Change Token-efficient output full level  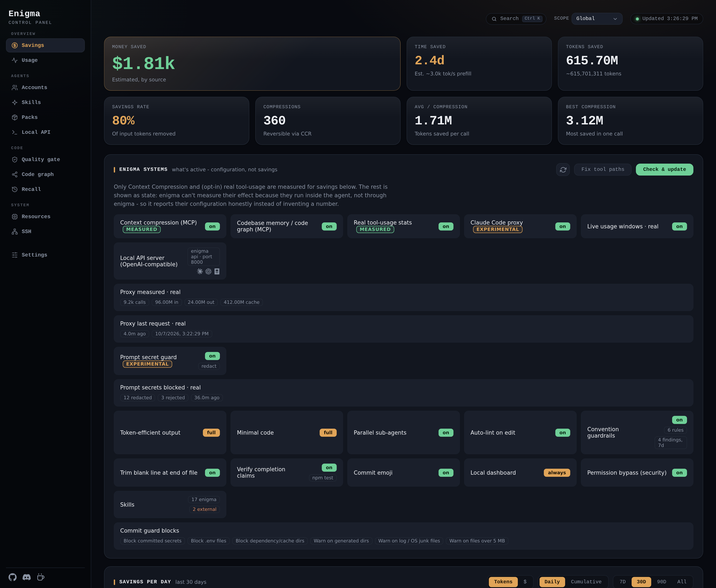(x=211, y=432)
